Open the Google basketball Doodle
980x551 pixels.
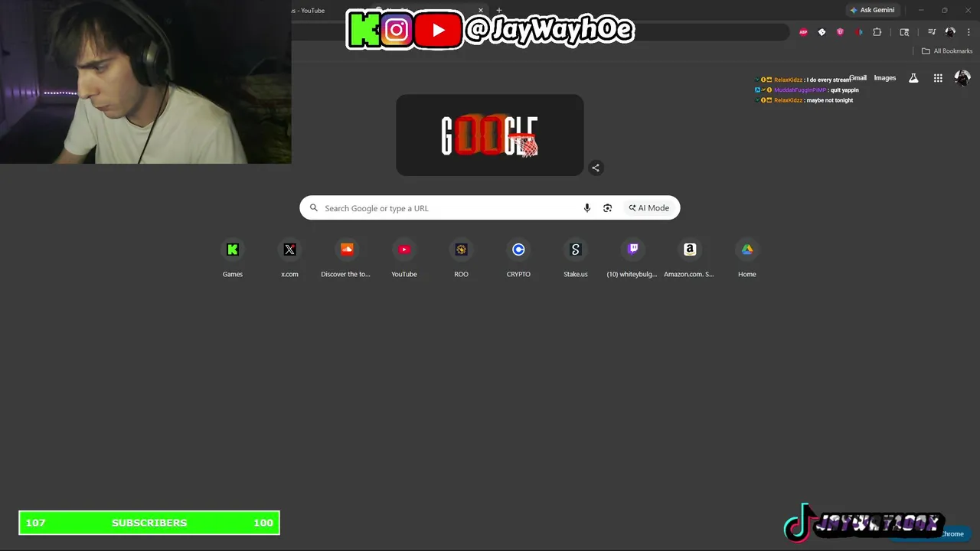490,135
